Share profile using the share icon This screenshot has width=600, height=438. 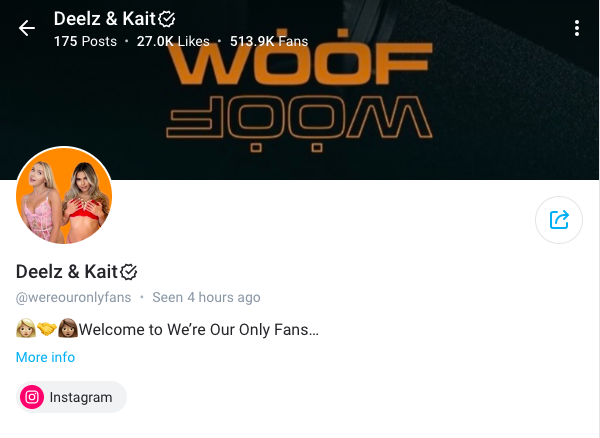coord(559,220)
